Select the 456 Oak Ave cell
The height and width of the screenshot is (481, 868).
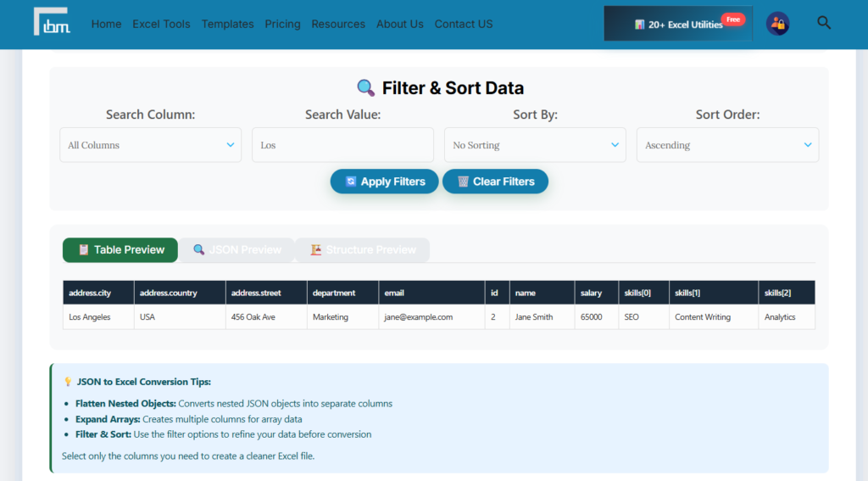(266, 317)
